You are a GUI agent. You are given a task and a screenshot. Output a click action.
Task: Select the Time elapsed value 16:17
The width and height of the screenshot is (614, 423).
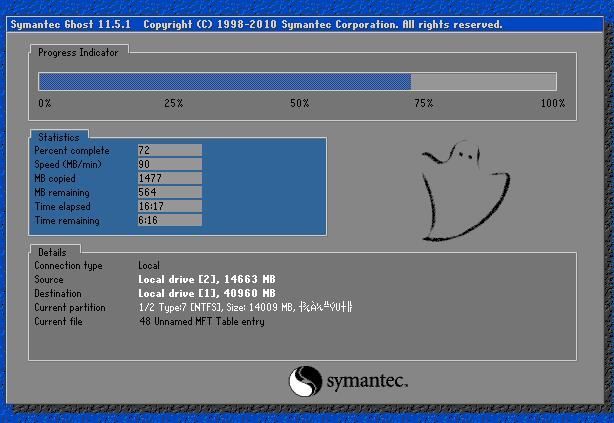[169, 206]
